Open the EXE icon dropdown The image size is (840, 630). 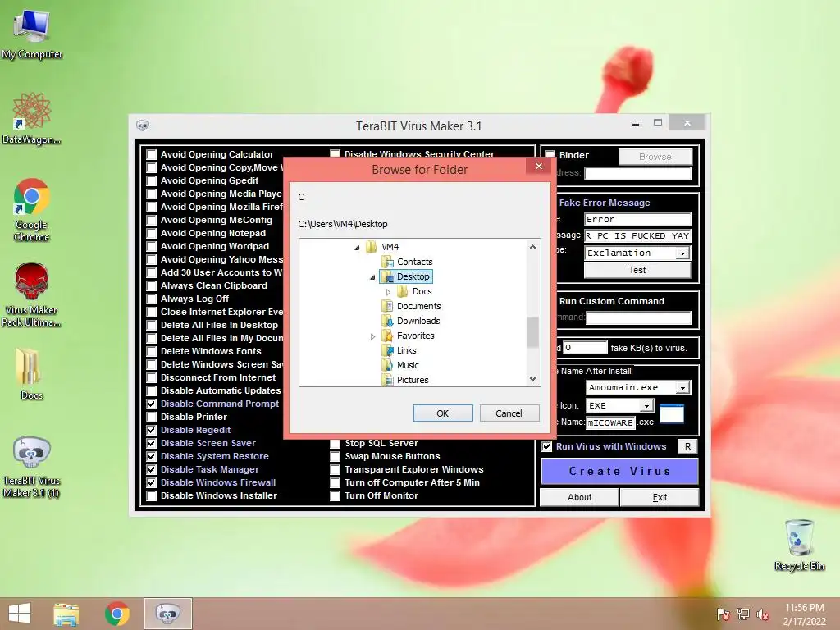tap(646, 406)
